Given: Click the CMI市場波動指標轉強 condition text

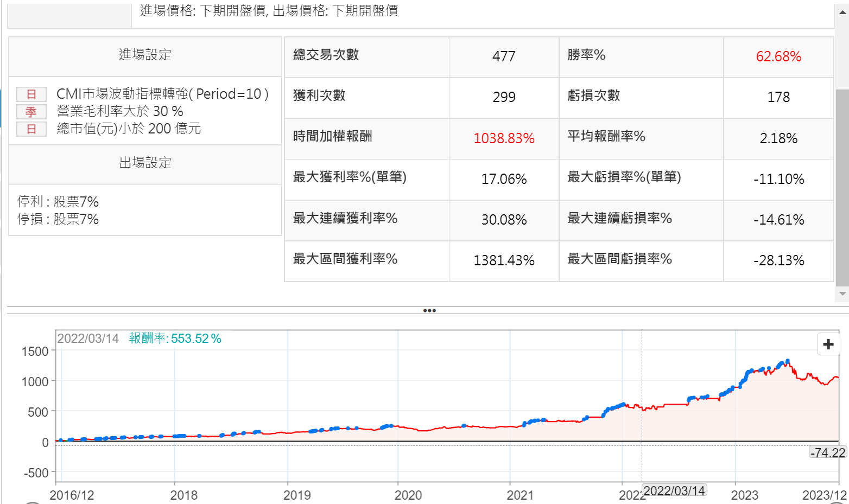Looking at the screenshot, I should pyautogui.click(x=162, y=94).
